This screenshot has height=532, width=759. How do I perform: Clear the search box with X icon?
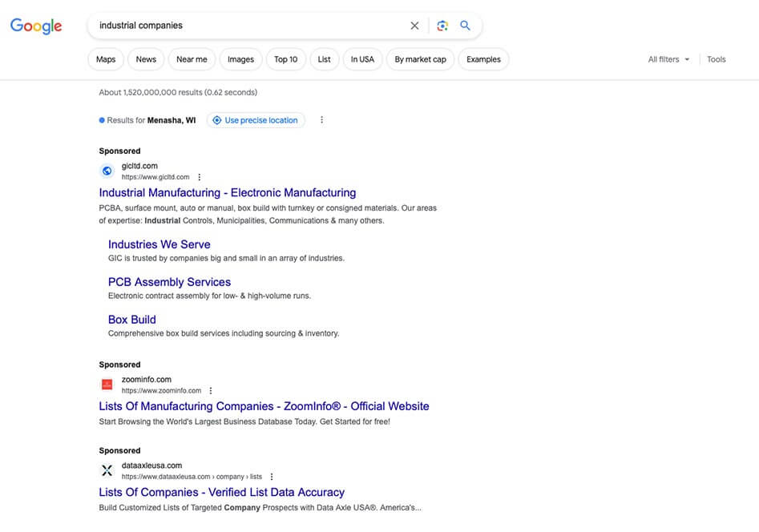pyautogui.click(x=414, y=26)
